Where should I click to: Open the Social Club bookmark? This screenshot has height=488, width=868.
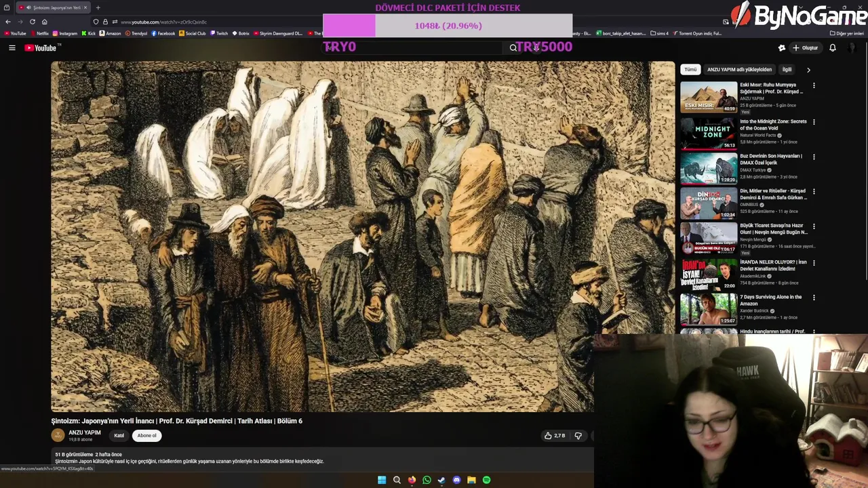pos(193,33)
